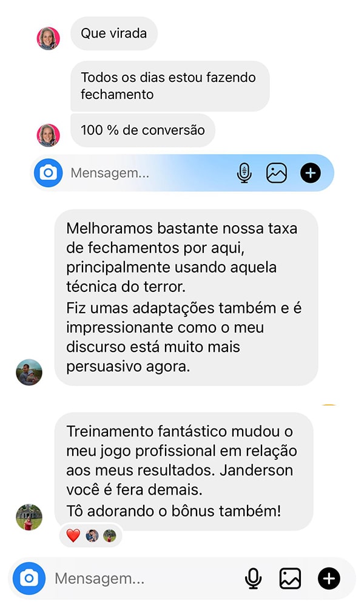Open the avatar beside "100 % de conversão"

[49, 135]
